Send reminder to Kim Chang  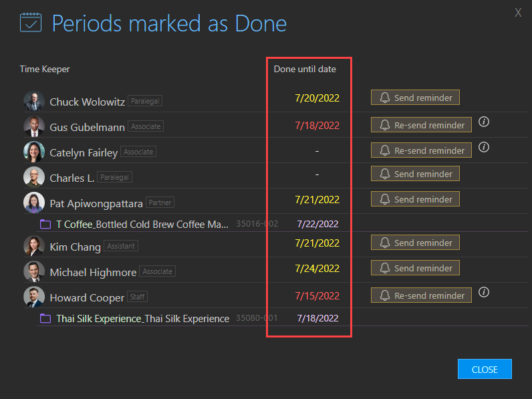[x=415, y=243]
